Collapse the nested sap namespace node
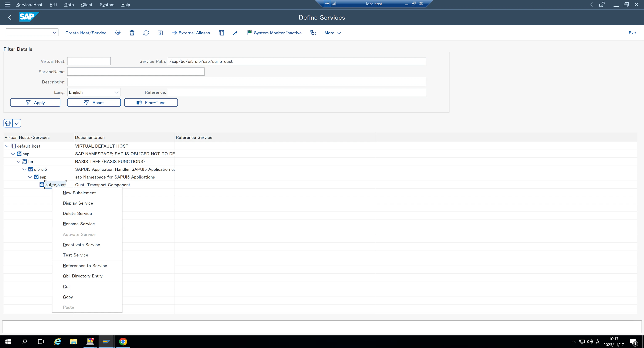 (x=30, y=177)
